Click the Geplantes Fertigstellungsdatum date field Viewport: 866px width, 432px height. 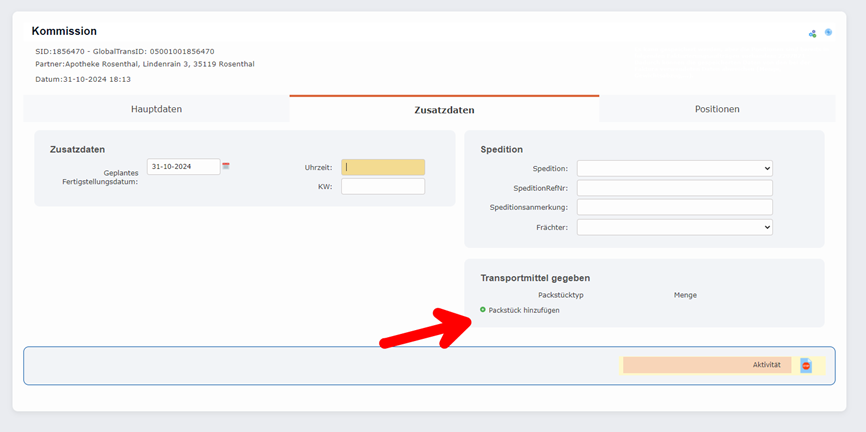(183, 166)
